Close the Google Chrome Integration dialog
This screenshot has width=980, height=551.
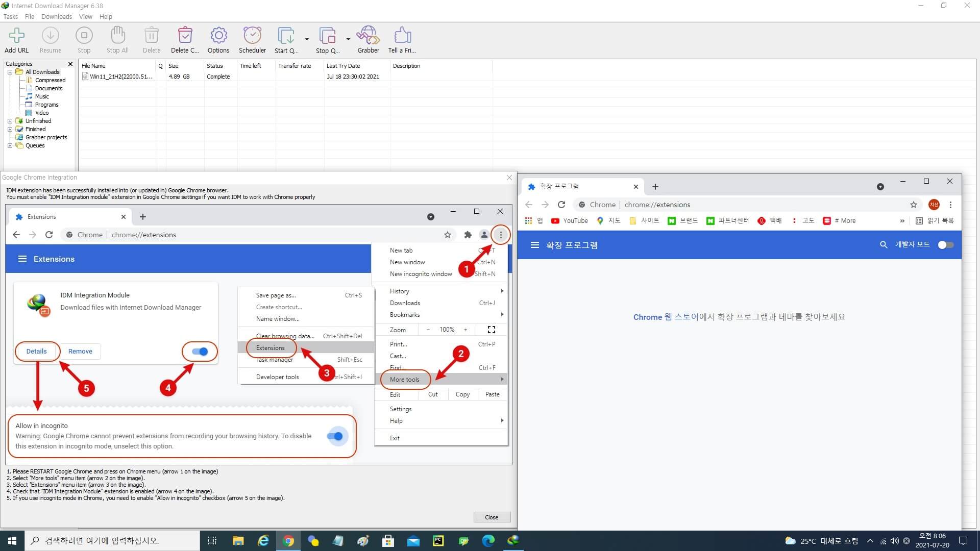(509, 178)
